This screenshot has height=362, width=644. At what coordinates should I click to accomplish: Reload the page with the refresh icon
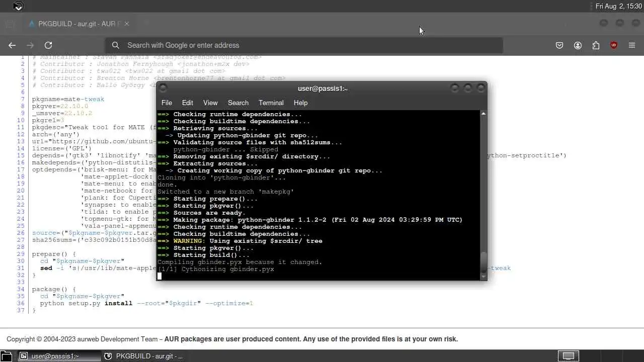48,45
